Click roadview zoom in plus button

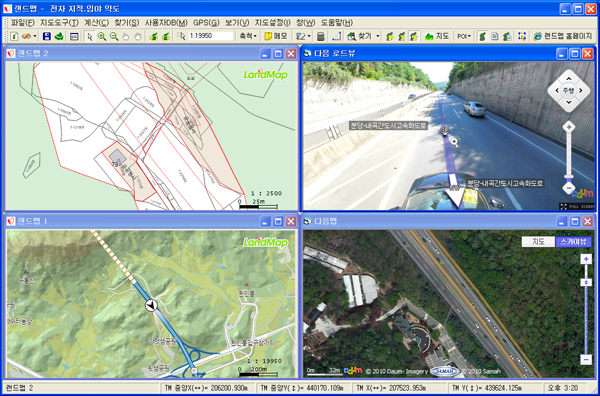click(x=569, y=127)
